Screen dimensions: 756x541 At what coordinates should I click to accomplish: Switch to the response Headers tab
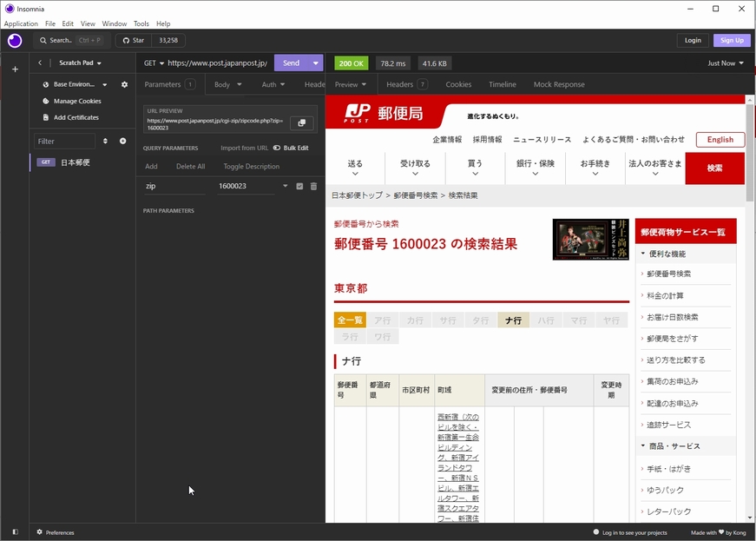pos(407,84)
